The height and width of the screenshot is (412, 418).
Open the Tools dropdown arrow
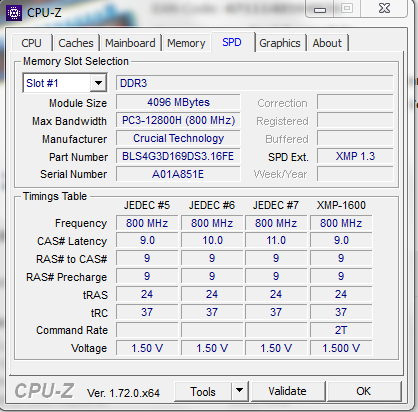tap(239, 390)
